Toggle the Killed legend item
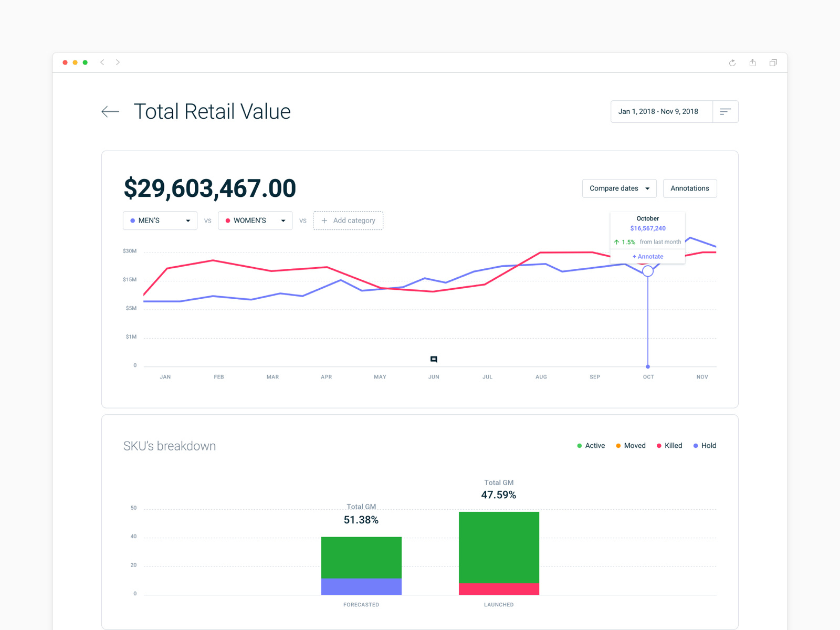Screen dimensions: 840x630 669,445
